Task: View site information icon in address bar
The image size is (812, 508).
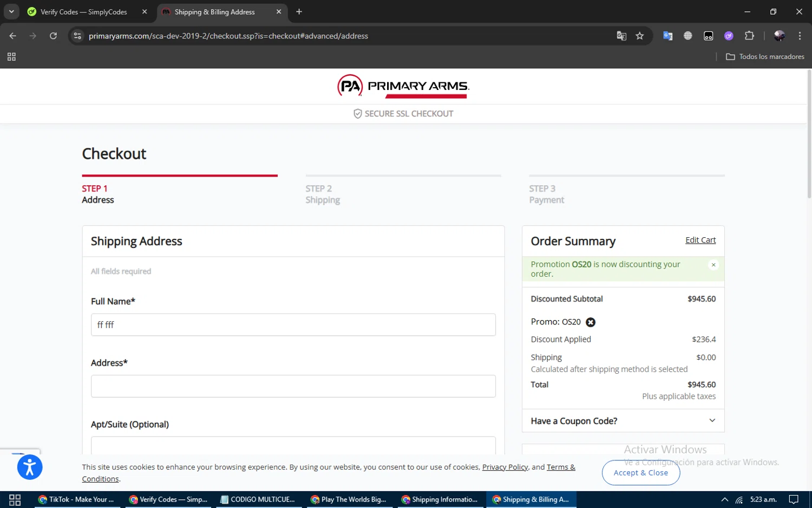Action: coord(77,36)
